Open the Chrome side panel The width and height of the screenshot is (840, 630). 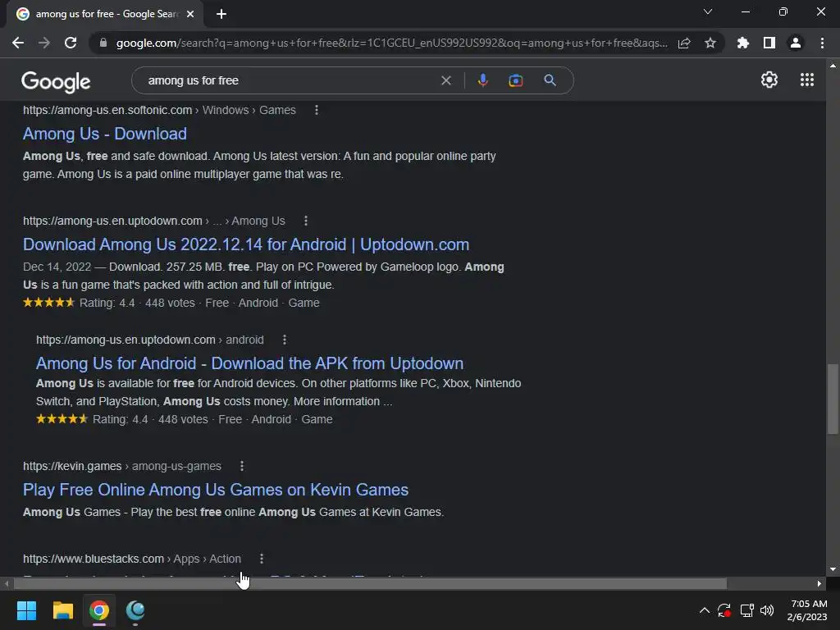(x=769, y=43)
